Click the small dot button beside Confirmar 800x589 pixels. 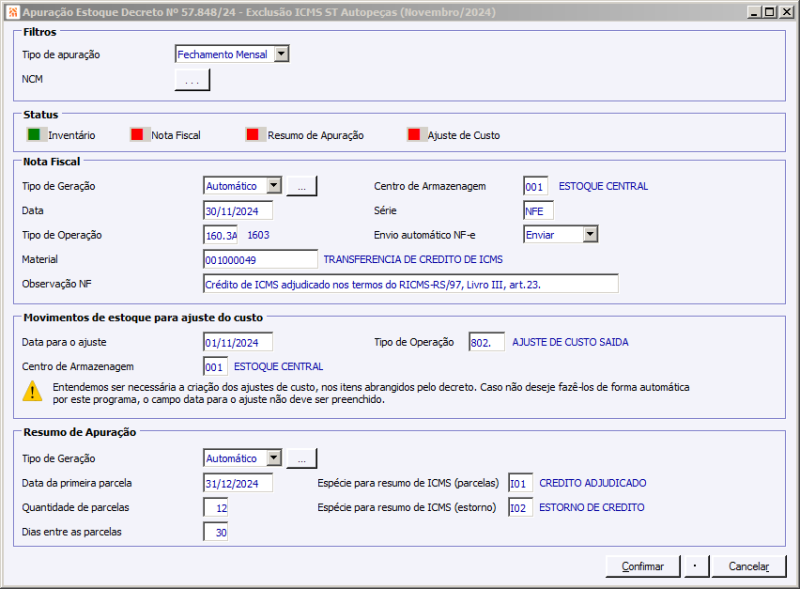[x=696, y=567]
